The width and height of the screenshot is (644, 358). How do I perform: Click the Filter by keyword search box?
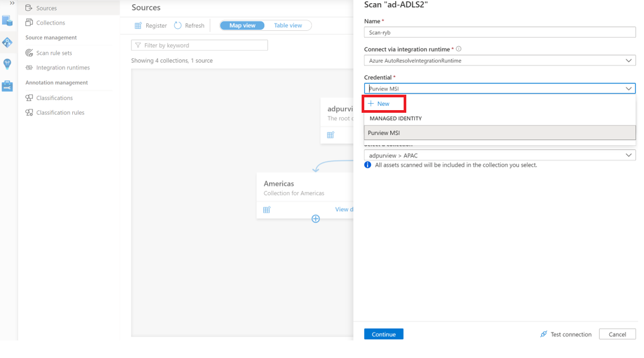(x=199, y=45)
